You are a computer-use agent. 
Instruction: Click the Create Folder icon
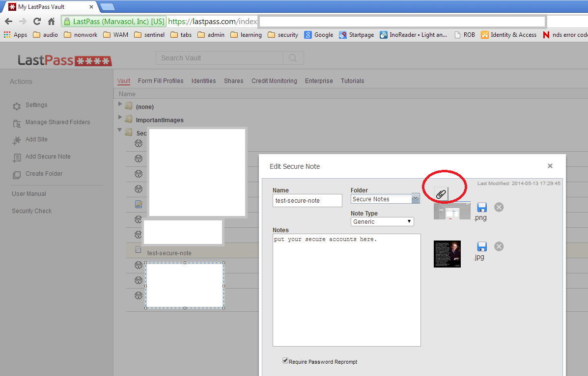[x=17, y=175]
